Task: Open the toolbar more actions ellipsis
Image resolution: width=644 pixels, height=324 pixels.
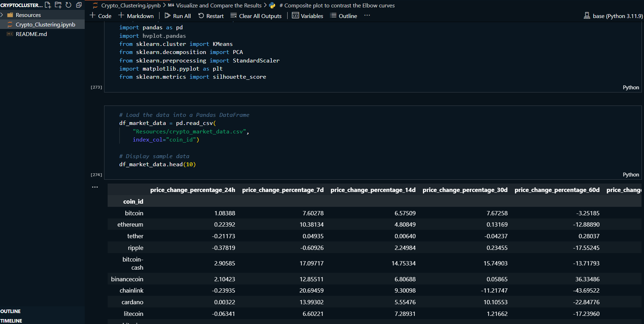Action: pos(367,16)
